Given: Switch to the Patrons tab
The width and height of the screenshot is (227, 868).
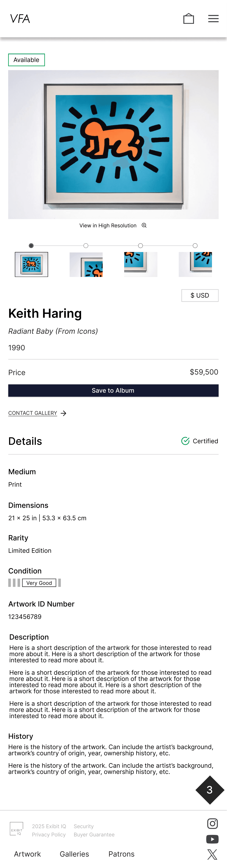Looking at the screenshot, I should click(121, 854).
